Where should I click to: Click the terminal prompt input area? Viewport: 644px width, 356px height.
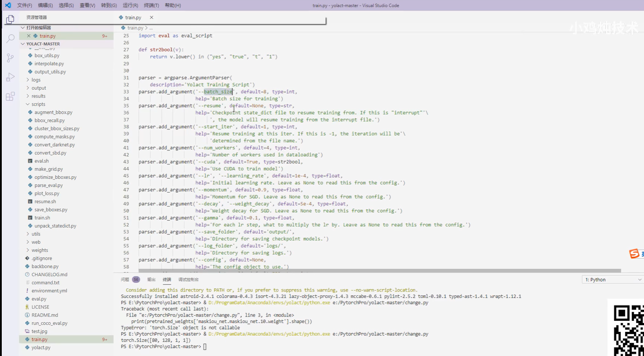tap(205, 347)
